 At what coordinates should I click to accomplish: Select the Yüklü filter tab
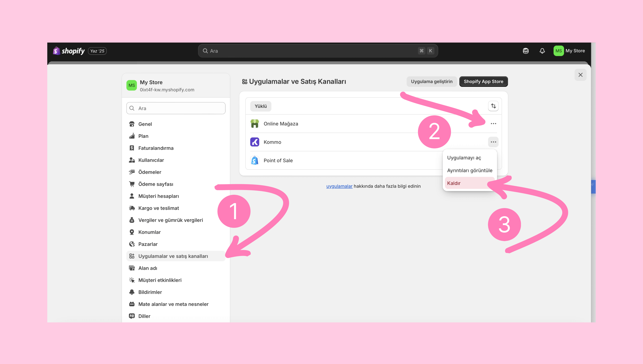[261, 106]
